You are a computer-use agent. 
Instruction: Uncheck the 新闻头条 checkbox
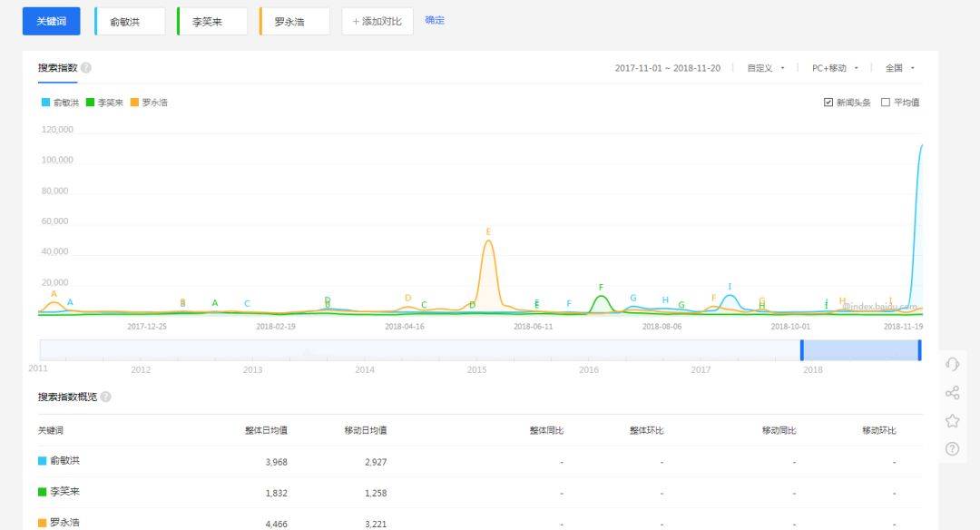tap(828, 103)
